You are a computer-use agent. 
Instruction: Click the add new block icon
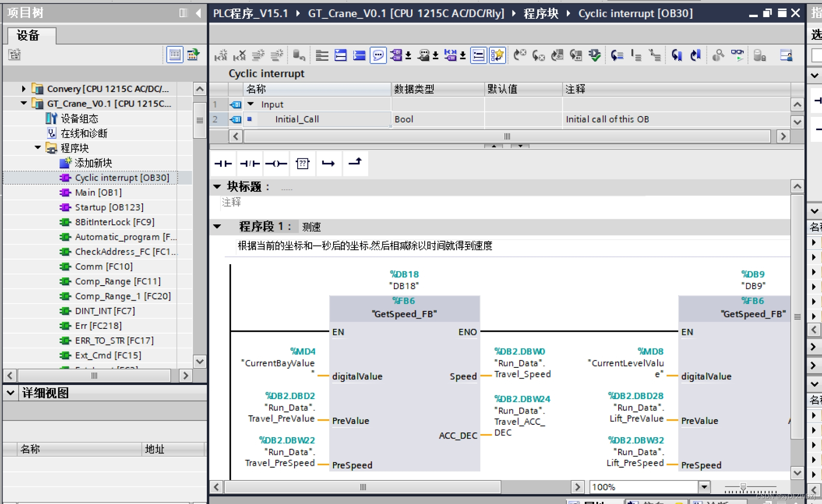click(x=93, y=163)
